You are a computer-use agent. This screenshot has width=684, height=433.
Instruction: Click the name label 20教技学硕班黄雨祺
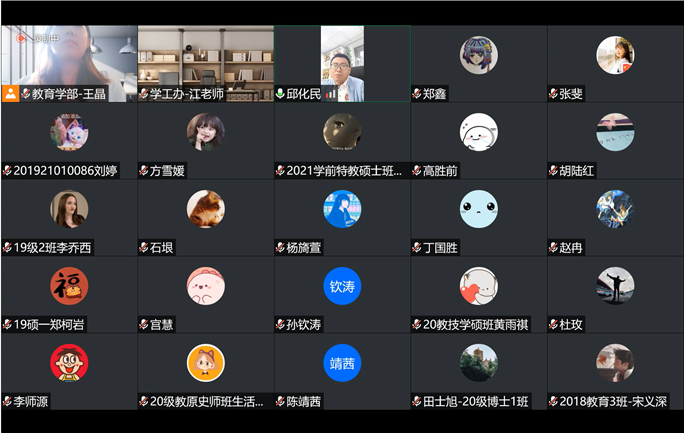click(x=476, y=324)
